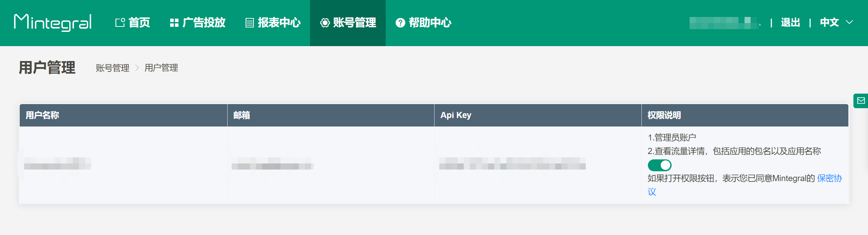
Task: Click the dropdown chevron next to 中文
Action: click(850, 22)
